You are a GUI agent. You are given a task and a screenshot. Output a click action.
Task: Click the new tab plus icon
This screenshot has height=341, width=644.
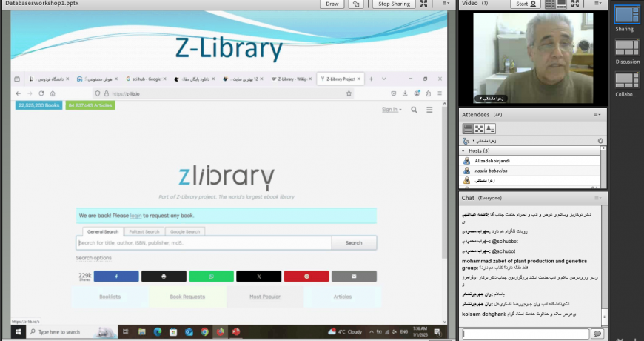(372, 79)
